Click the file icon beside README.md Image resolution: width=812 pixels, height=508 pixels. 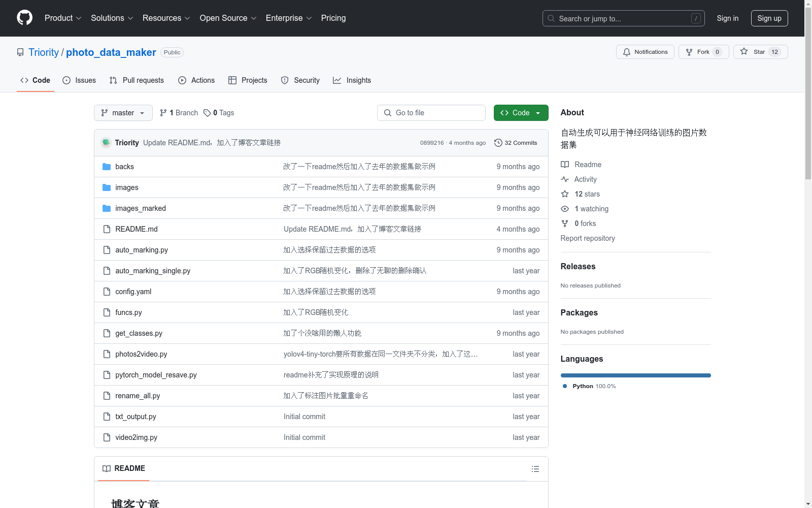pos(107,229)
